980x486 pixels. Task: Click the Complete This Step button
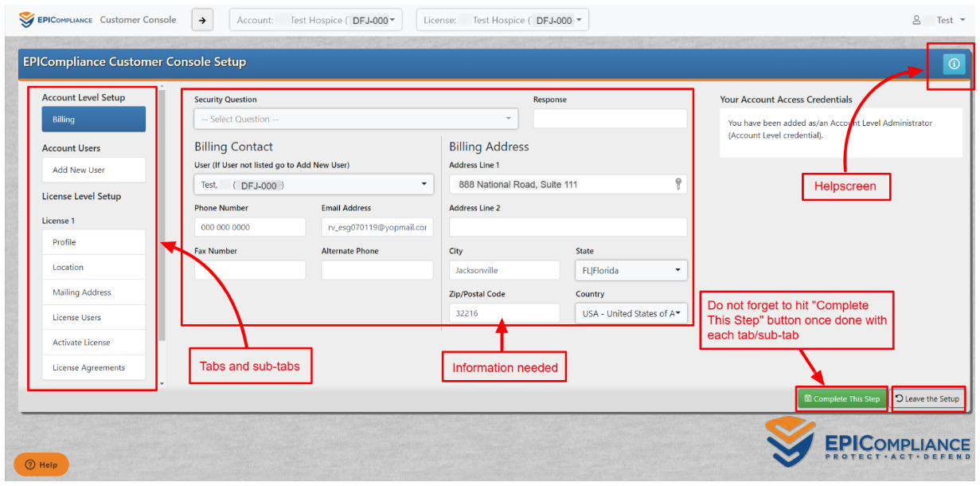[x=842, y=398]
